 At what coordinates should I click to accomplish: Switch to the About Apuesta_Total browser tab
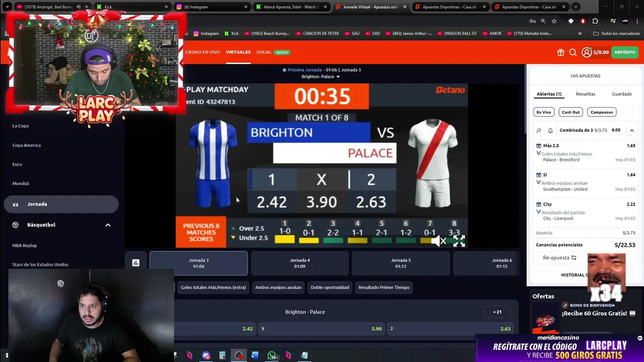pyautogui.click(x=290, y=7)
